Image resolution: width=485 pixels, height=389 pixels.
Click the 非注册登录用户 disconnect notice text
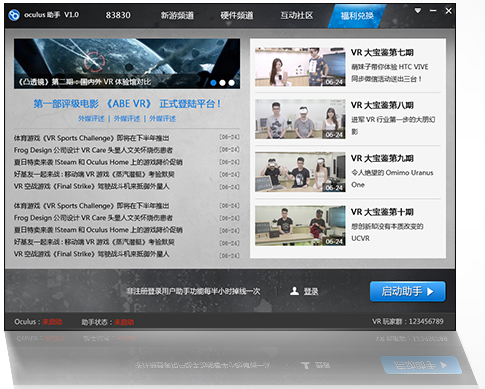tap(193, 291)
